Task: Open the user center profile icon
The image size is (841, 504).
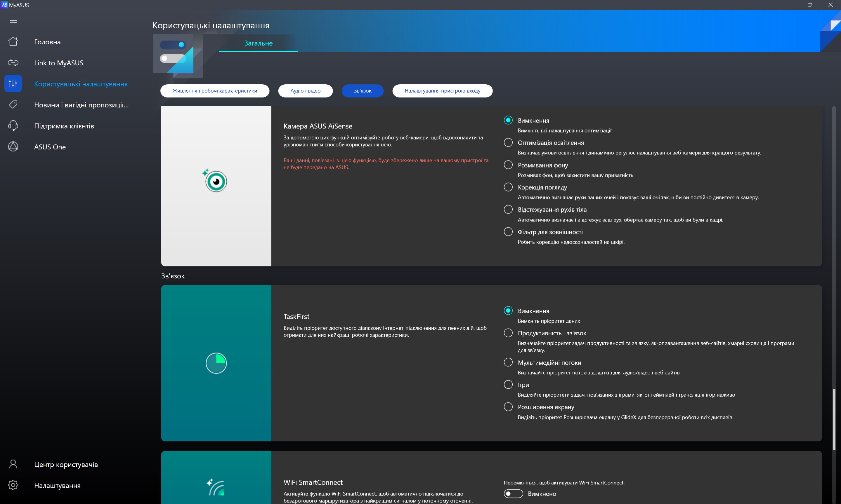Action: (13, 464)
